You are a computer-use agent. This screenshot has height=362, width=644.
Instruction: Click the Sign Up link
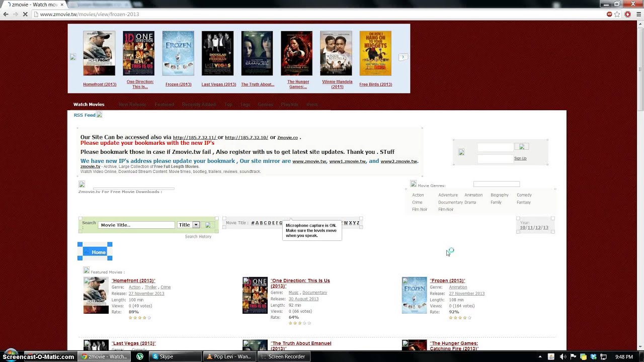[520, 158]
